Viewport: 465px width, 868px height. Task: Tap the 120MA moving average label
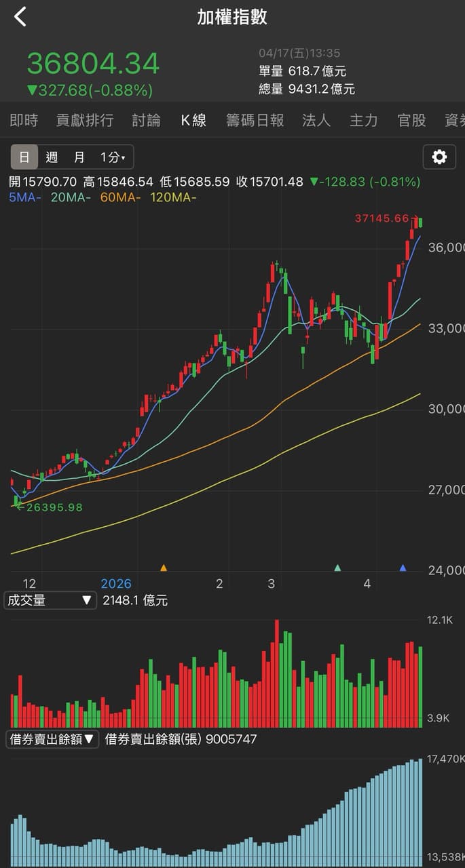coord(172,197)
